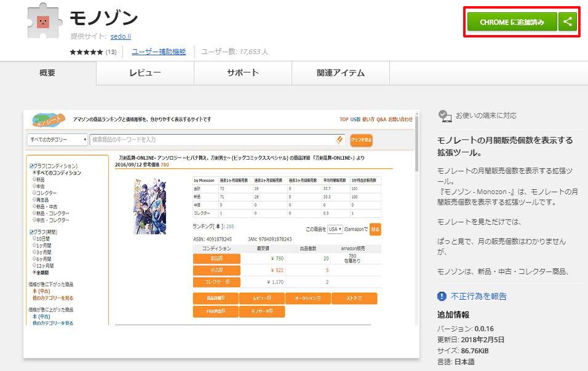588x371 pixels.
Task: Click the JAN: 9784091878243 text
Action: pyautogui.click(x=269, y=239)
